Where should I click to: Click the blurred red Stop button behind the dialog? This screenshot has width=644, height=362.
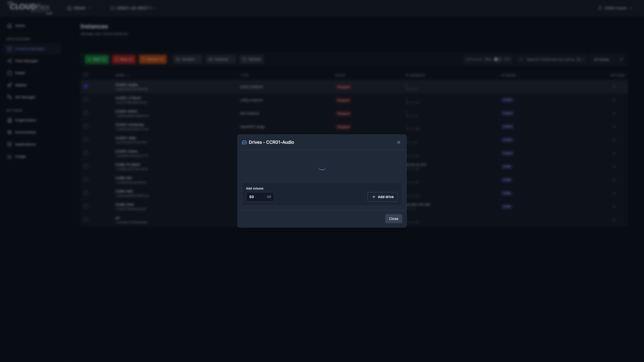124,59
